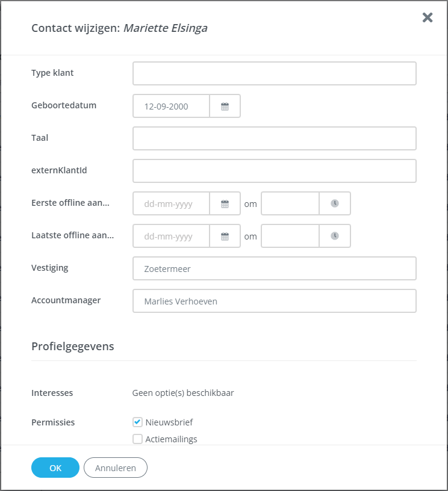Open the Taal selection field
The image size is (448, 491).
point(274,138)
